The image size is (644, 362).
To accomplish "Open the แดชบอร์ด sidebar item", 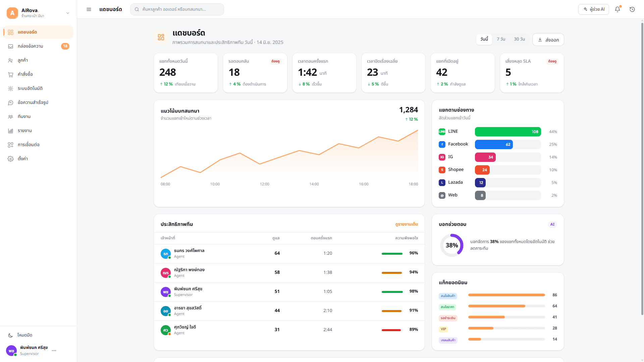I will click(x=38, y=32).
